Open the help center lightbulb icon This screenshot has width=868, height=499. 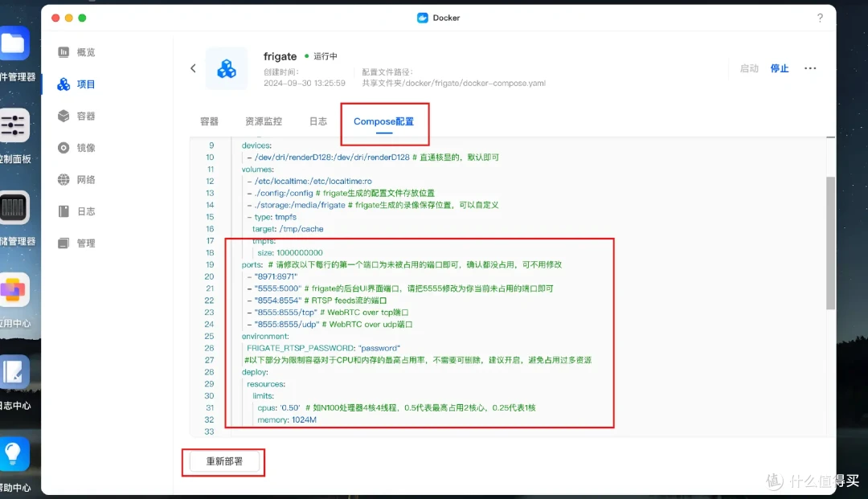pyautogui.click(x=14, y=454)
